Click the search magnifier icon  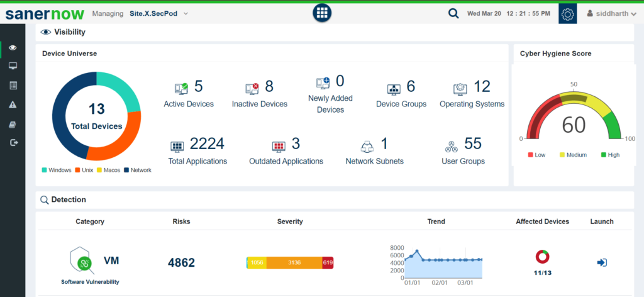453,14
